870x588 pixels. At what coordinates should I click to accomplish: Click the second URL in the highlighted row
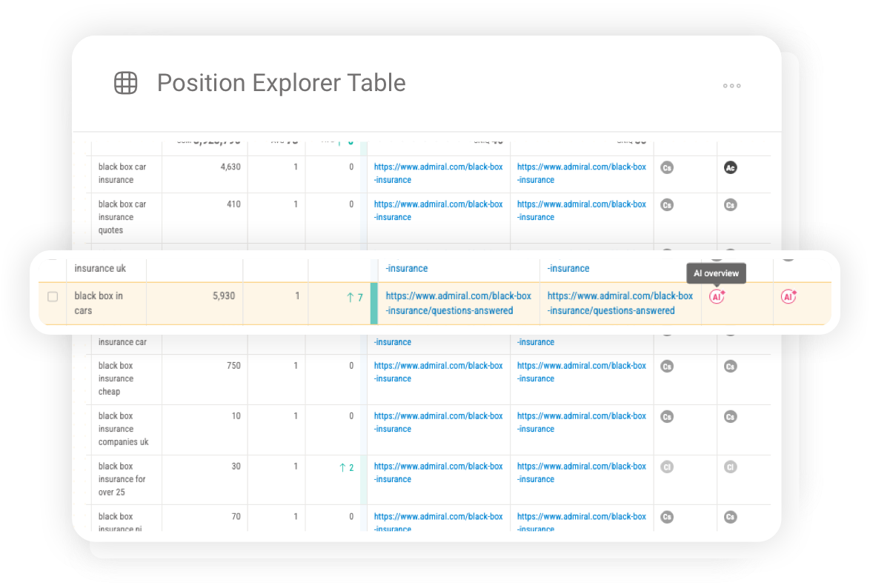coord(620,302)
